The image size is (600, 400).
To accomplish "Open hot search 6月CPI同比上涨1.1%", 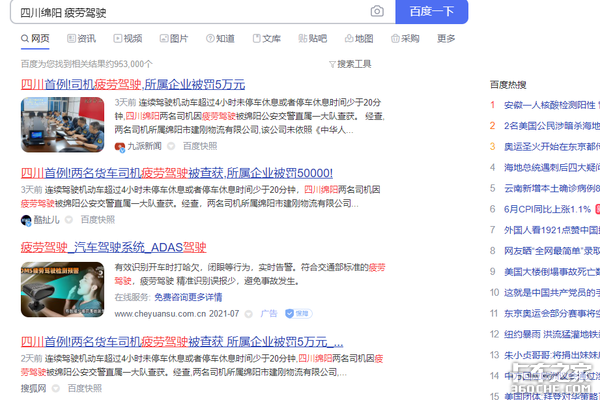I will (x=548, y=209).
